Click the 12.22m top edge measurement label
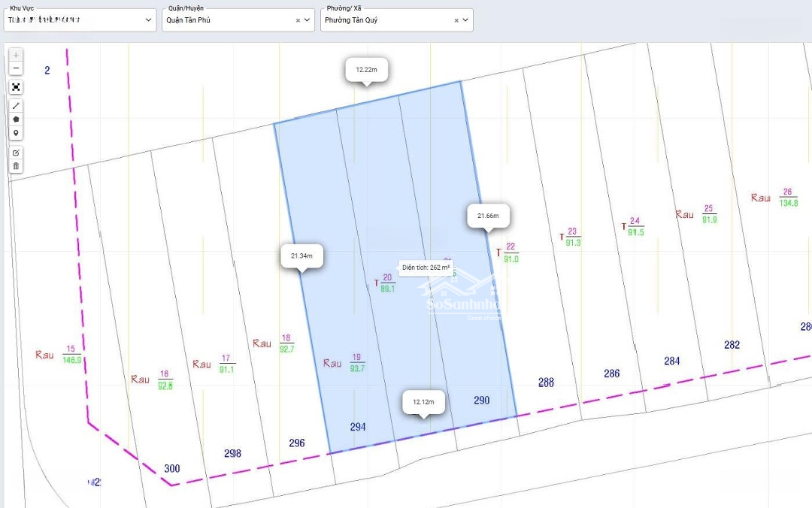Viewport: 812px width, 508px height. pyautogui.click(x=366, y=69)
